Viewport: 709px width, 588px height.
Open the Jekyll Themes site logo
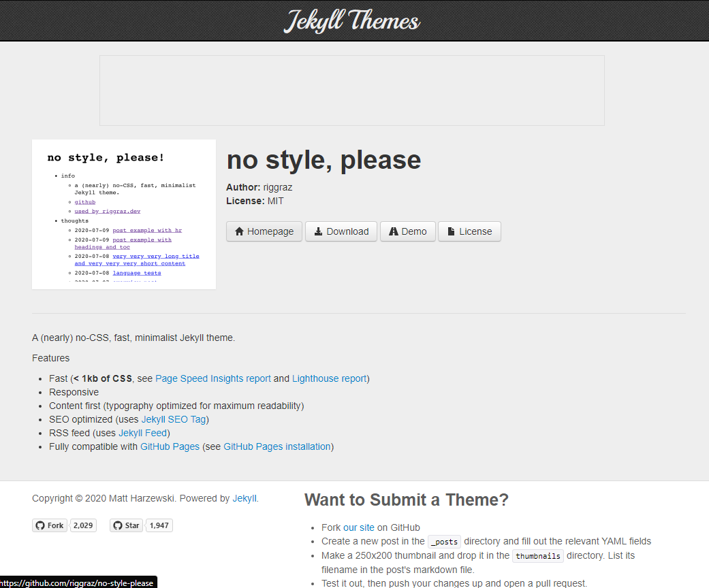352,21
